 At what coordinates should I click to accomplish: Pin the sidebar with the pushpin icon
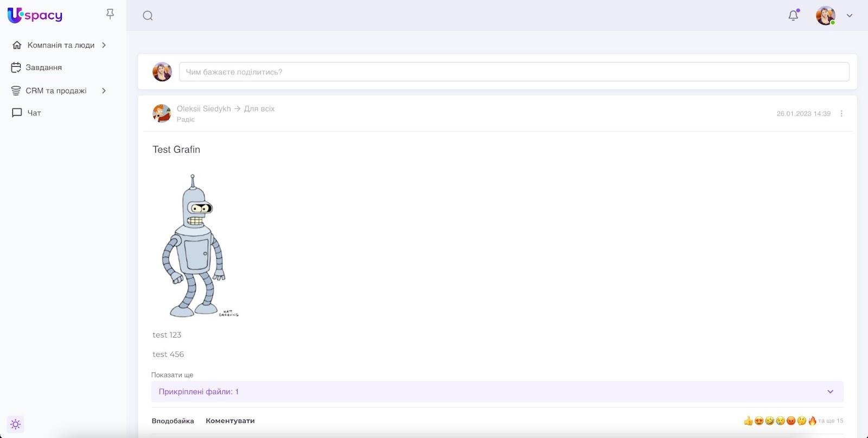click(110, 14)
